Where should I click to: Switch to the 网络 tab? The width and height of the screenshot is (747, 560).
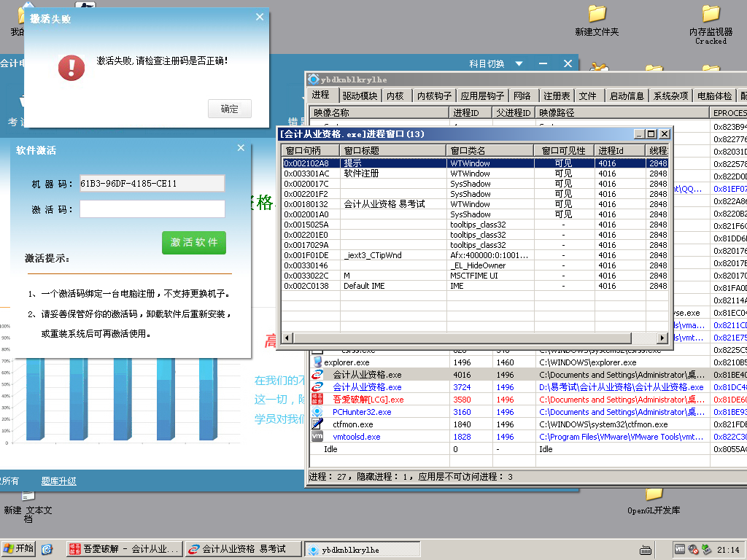[522, 96]
